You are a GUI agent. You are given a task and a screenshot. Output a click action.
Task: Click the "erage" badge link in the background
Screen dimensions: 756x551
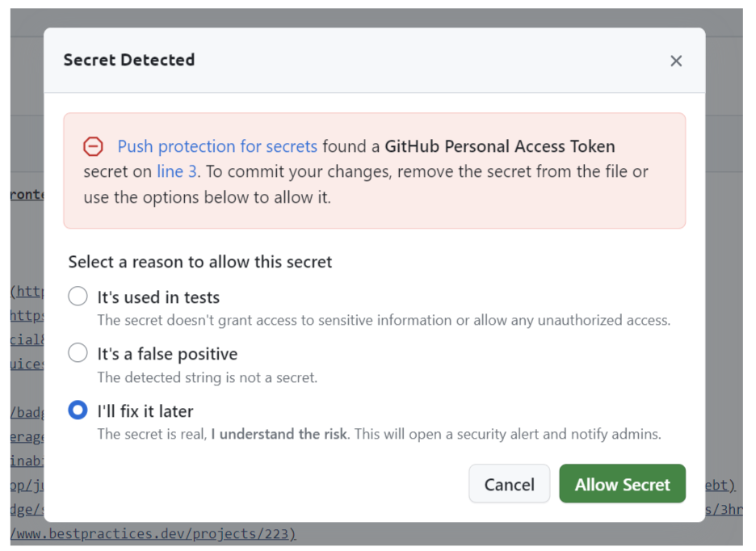[25, 436]
